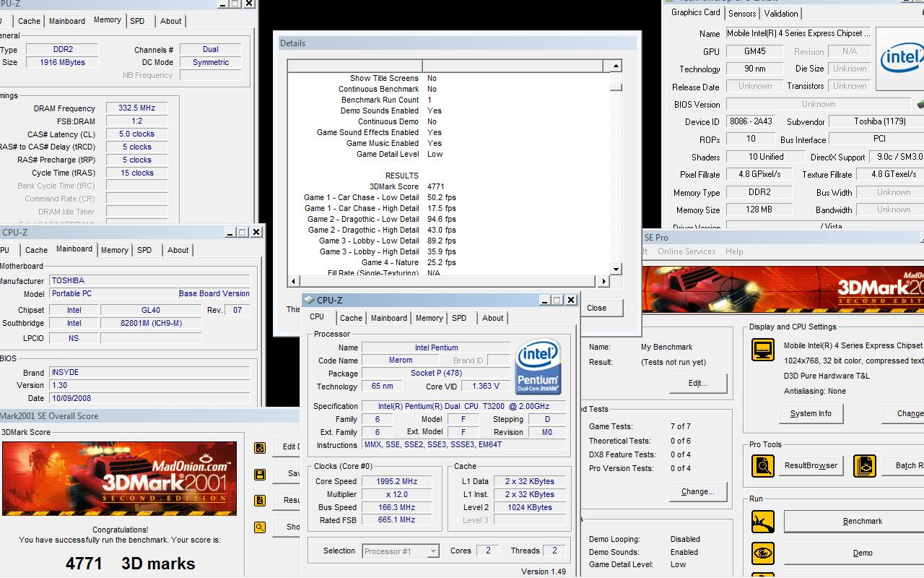
Task: Click the Specification field with T3200 @ 2.00GHz
Action: click(x=463, y=406)
